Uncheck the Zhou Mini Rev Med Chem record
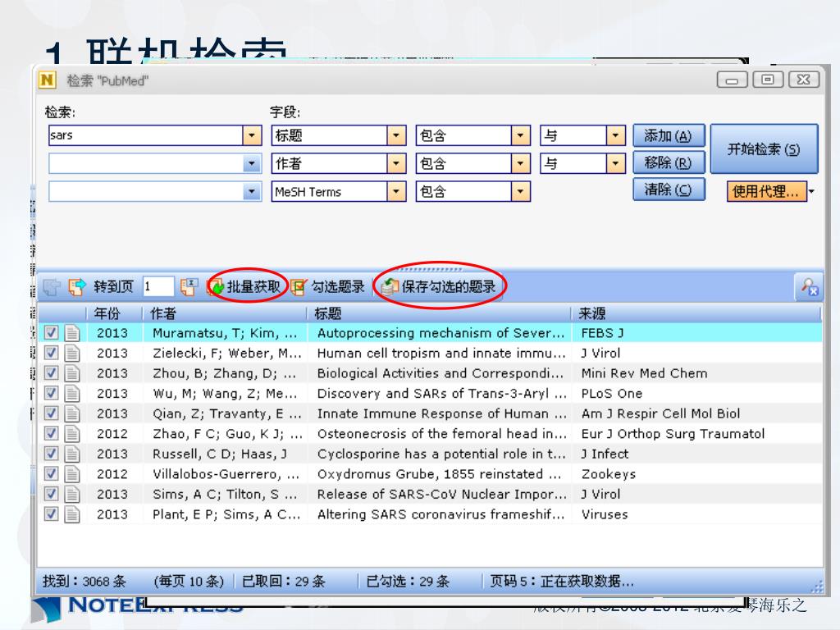The height and width of the screenshot is (630, 840). point(51,373)
